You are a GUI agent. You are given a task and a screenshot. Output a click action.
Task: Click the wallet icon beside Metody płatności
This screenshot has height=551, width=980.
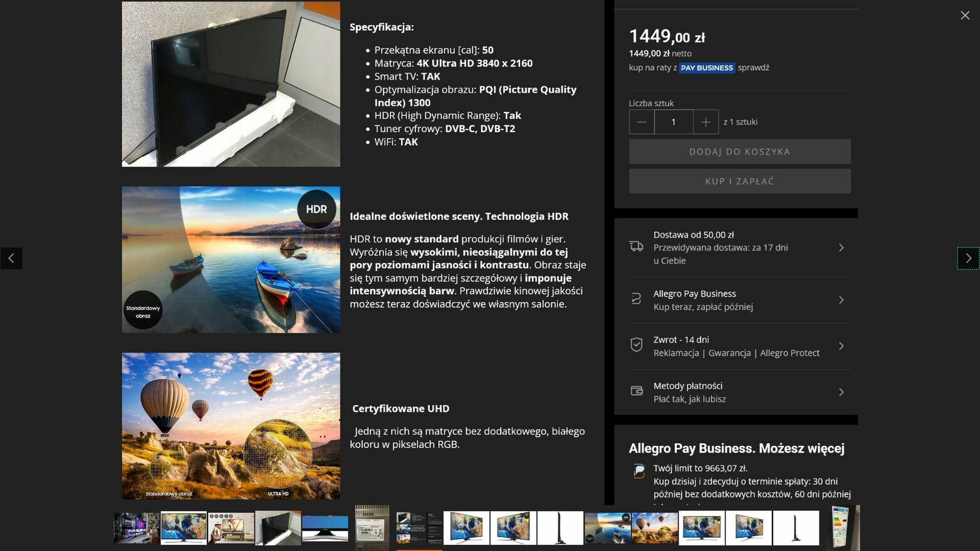(637, 391)
